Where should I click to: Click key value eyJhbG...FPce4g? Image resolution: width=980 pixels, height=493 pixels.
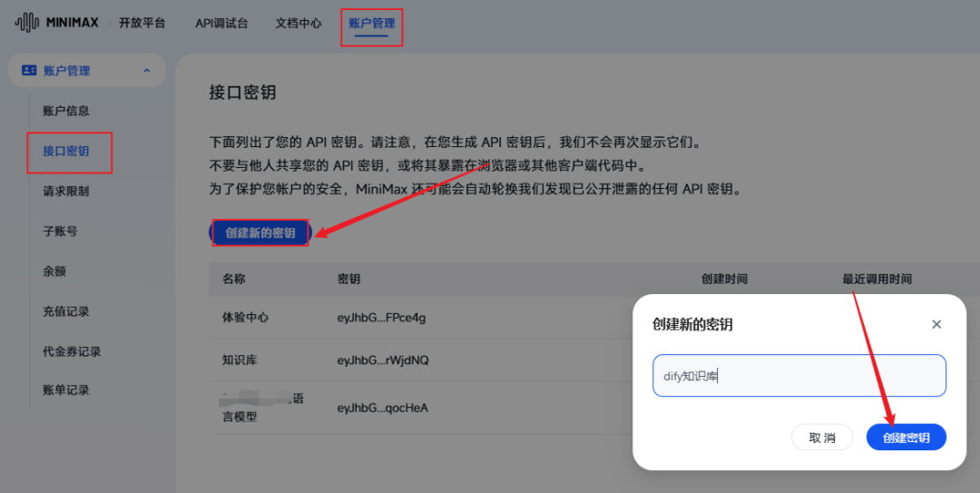[x=381, y=318]
